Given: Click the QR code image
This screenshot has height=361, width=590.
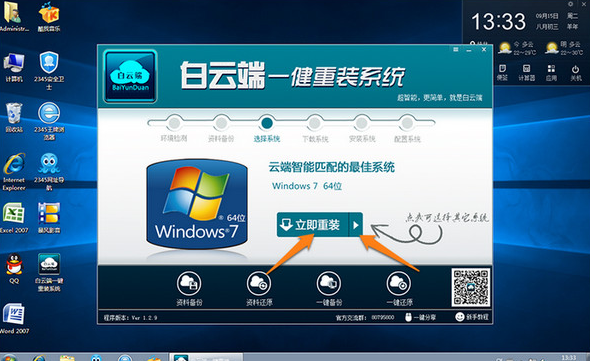Looking at the screenshot, I should coord(471,287).
